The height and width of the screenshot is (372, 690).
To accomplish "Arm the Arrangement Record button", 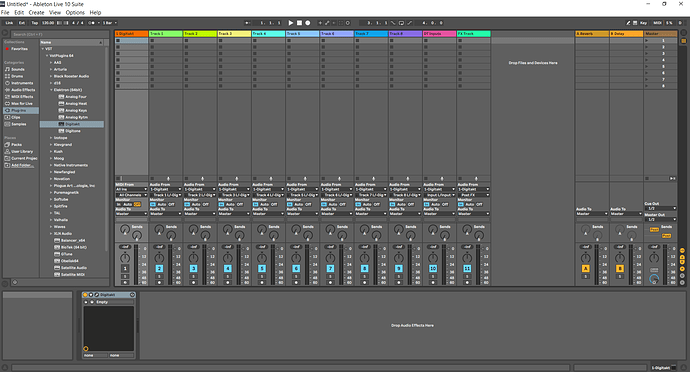I will click(x=308, y=23).
